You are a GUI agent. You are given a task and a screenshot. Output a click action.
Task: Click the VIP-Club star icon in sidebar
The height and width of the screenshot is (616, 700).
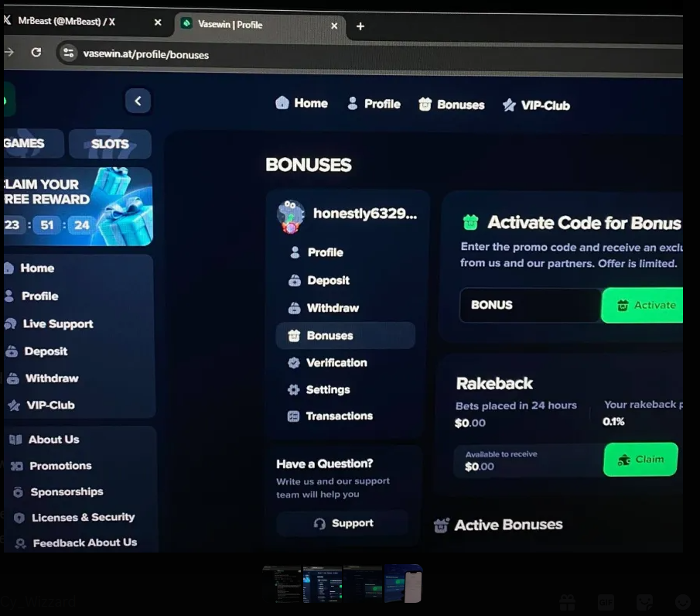pyautogui.click(x=14, y=406)
